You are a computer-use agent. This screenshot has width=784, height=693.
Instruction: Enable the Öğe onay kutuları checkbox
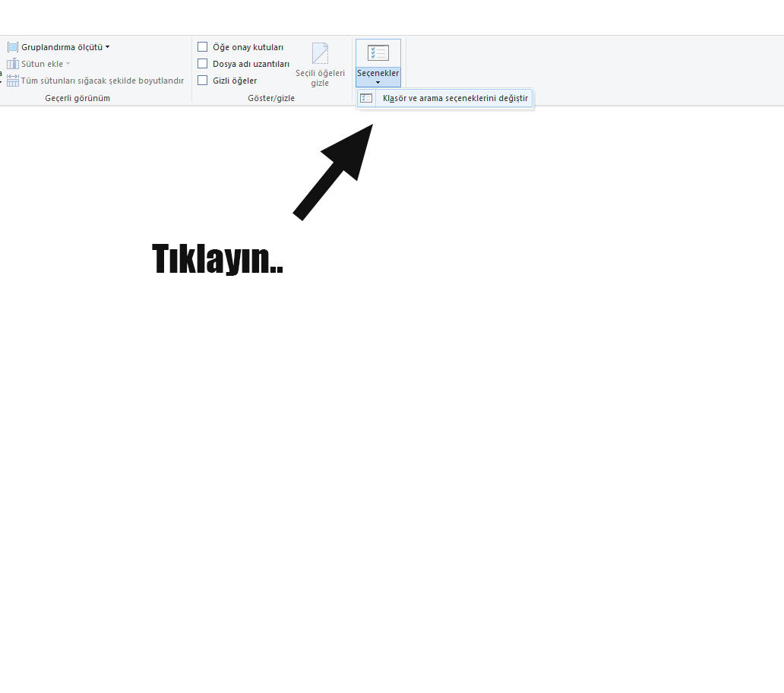(203, 47)
